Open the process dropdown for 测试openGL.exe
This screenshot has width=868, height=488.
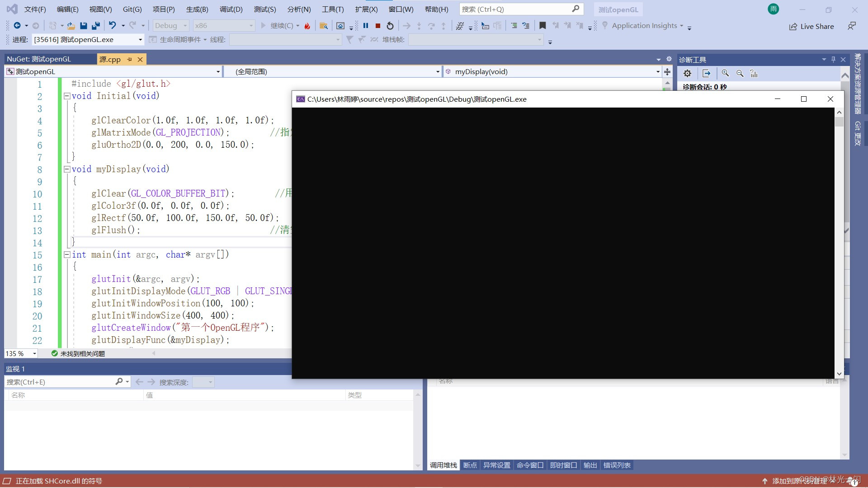coord(140,40)
